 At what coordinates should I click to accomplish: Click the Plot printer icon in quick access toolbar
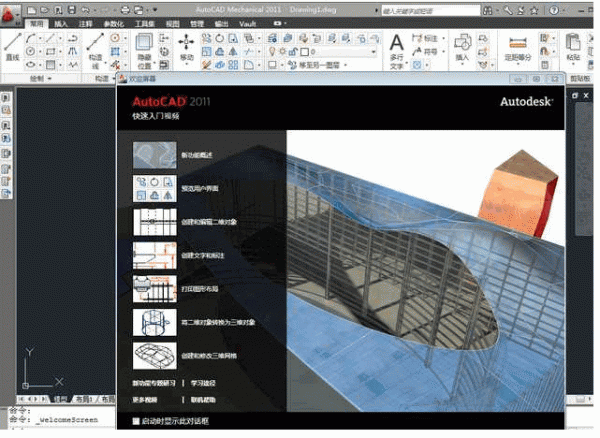125,11
